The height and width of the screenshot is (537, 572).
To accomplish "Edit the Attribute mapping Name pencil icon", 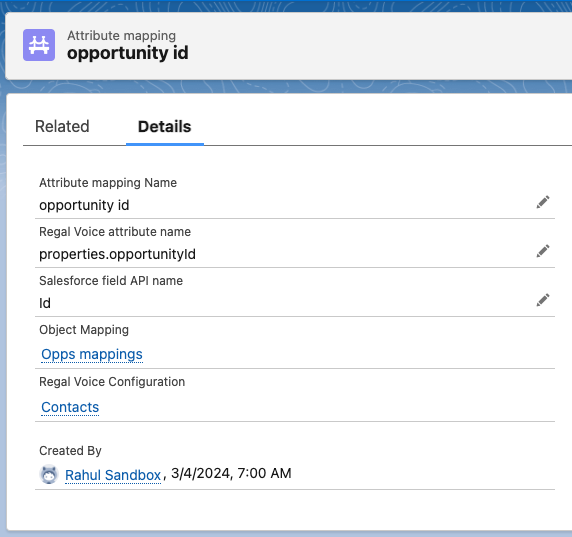I will (542, 202).
